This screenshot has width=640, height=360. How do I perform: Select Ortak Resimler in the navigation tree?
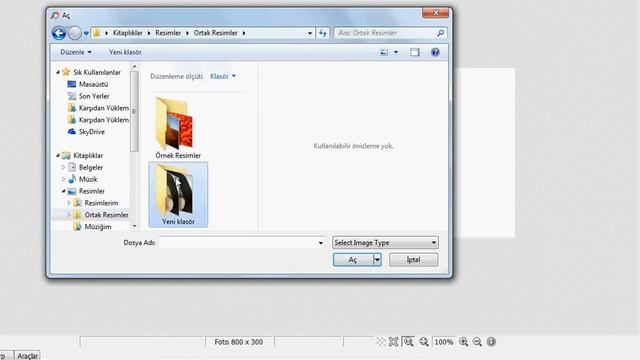[x=106, y=215]
